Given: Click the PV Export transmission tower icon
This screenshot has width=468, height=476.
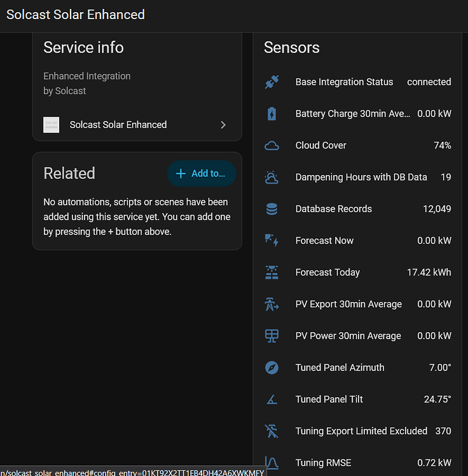Looking at the screenshot, I should (x=272, y=304).
